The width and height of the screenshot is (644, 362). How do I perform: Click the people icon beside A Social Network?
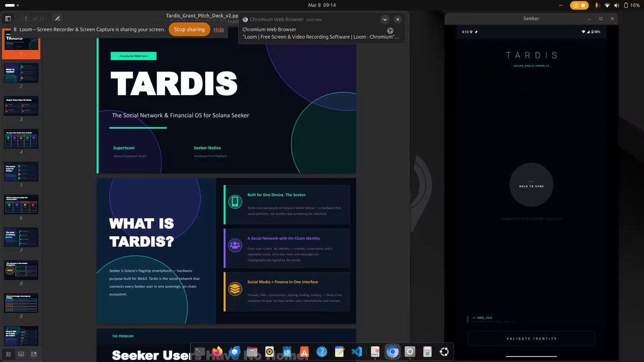point(235,245)
